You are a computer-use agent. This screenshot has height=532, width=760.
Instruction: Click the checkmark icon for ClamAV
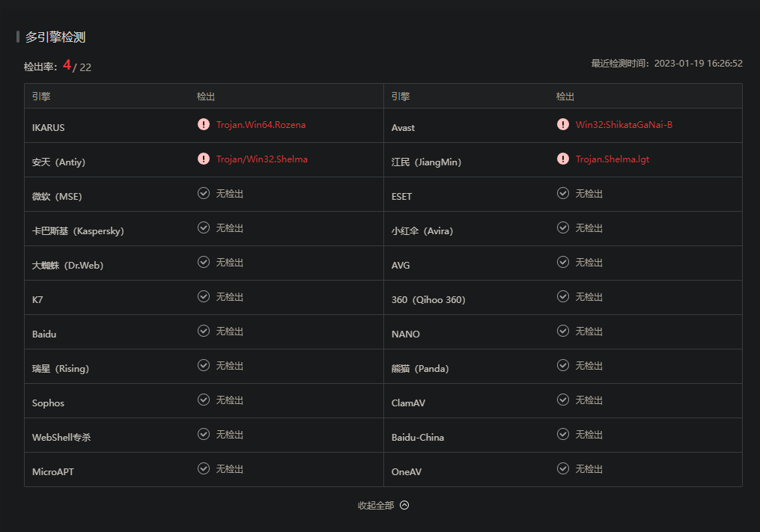(x=563, y=400)
